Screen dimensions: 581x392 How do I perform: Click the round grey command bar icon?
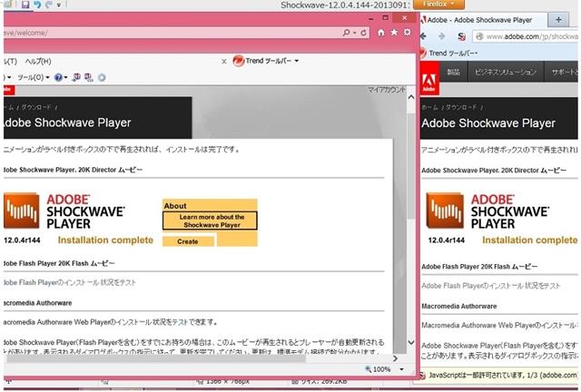pos(102,77)
